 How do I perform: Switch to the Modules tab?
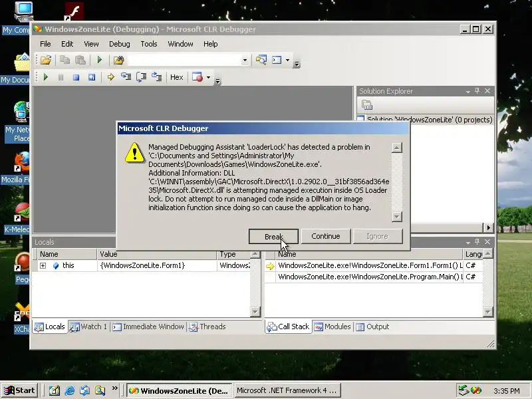click(332, 327)
